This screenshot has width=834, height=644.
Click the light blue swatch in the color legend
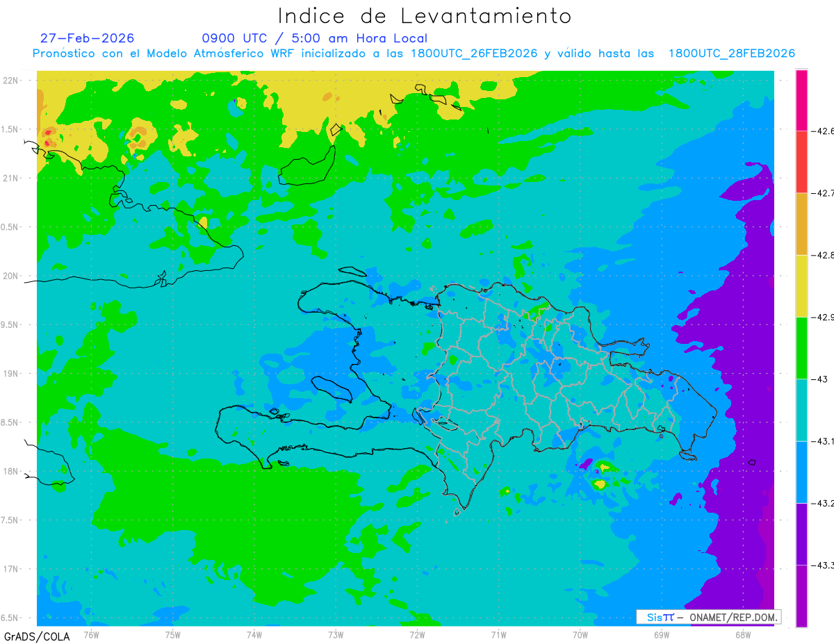801,472
